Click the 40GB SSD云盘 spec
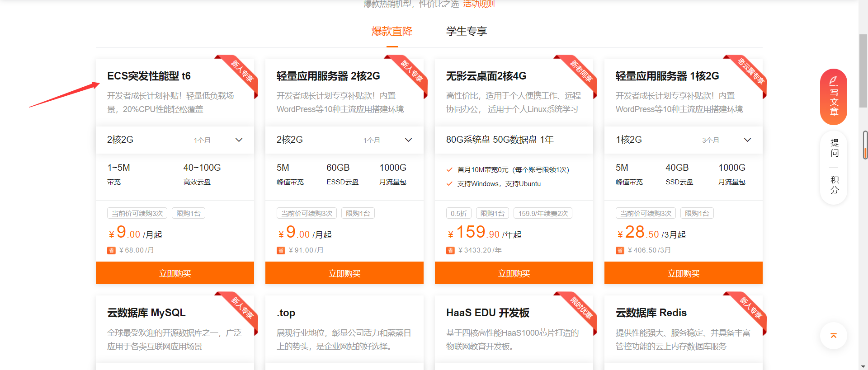Viewport: 868px width, 370px height. (679, 174)
